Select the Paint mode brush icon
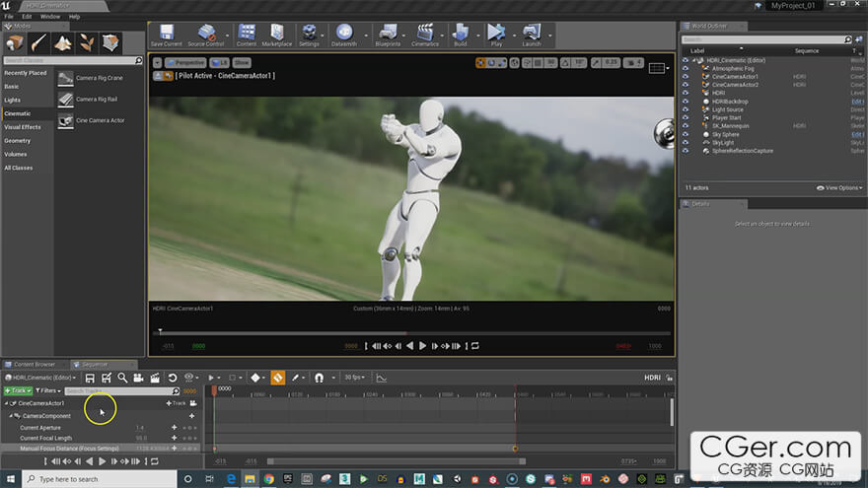868x488 pixels. (x=38, y=42)
